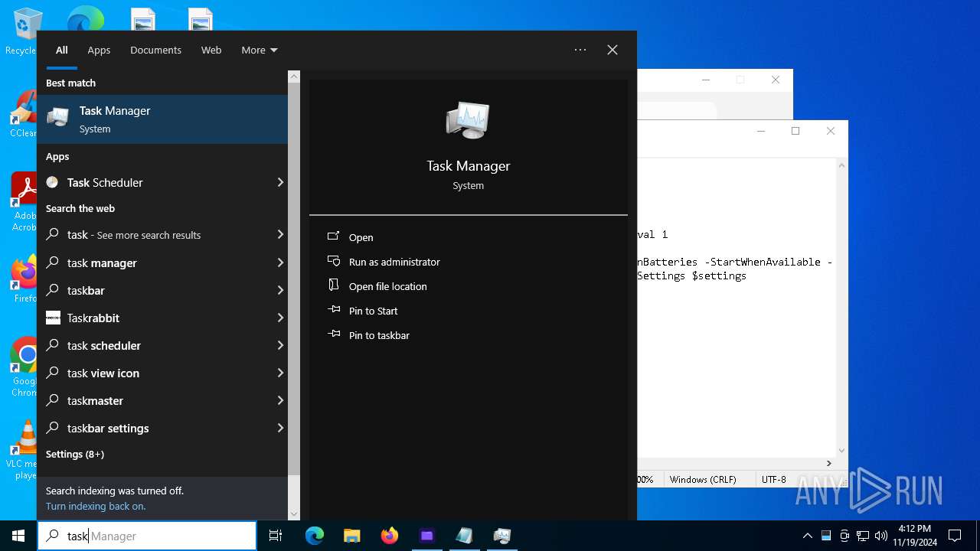The image size is (980, 551).
Task: Expand arrow for 'task manager' web suggestion
Action: coord(280,262)
